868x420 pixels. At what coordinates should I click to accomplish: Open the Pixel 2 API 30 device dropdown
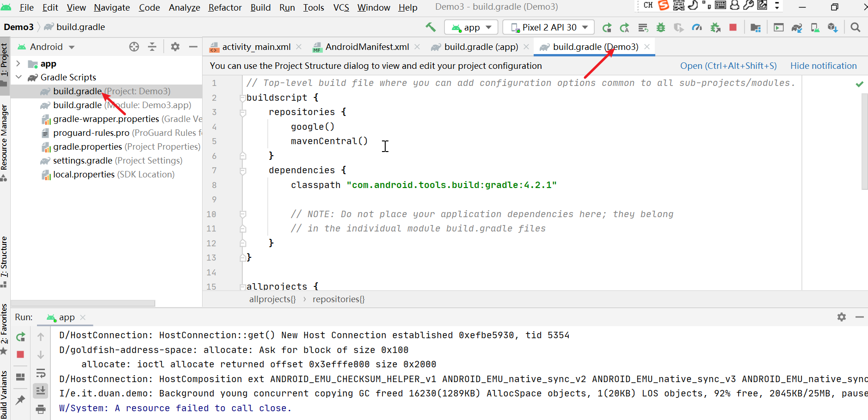pyautogui.click(x=548, y=27)
